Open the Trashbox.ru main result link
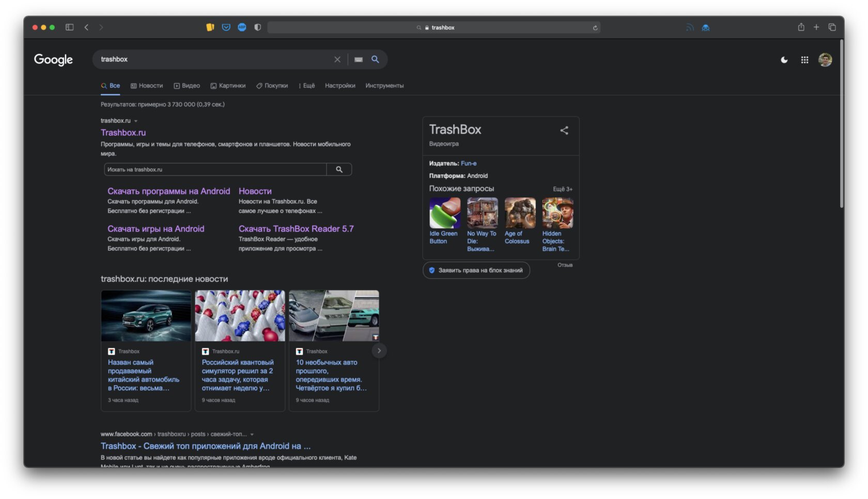The image size is (868, 499). [123, 133]
